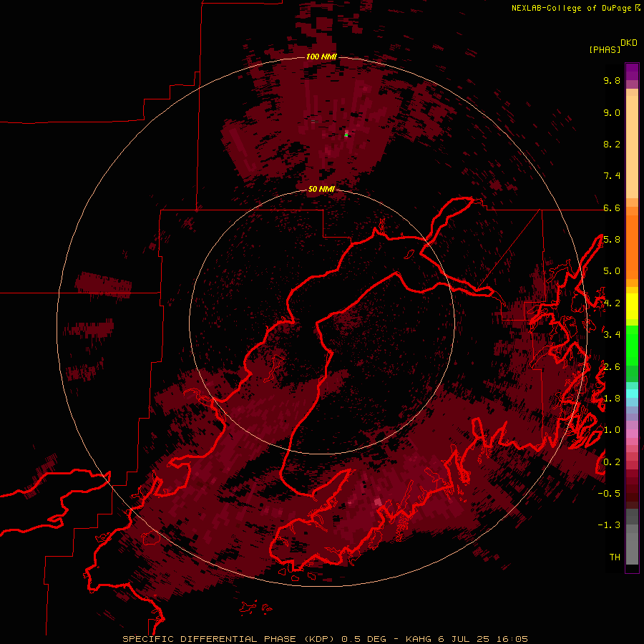Click the 100 NMI range ring label

pos(321,57)
